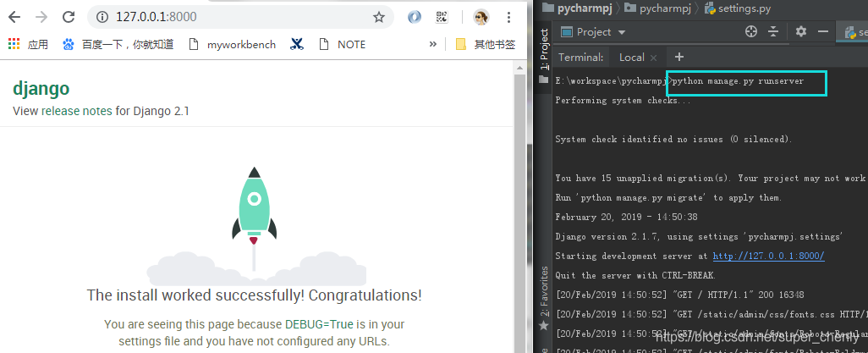Click 'System check identified no issues' line
The height and width of the screenshot is (353, 868).
(673, 139)
